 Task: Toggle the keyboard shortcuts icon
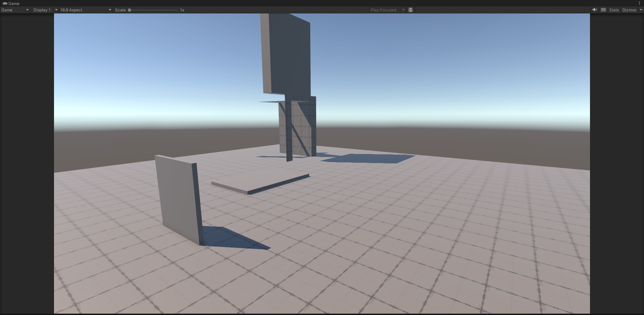click(x=603, y=10)
